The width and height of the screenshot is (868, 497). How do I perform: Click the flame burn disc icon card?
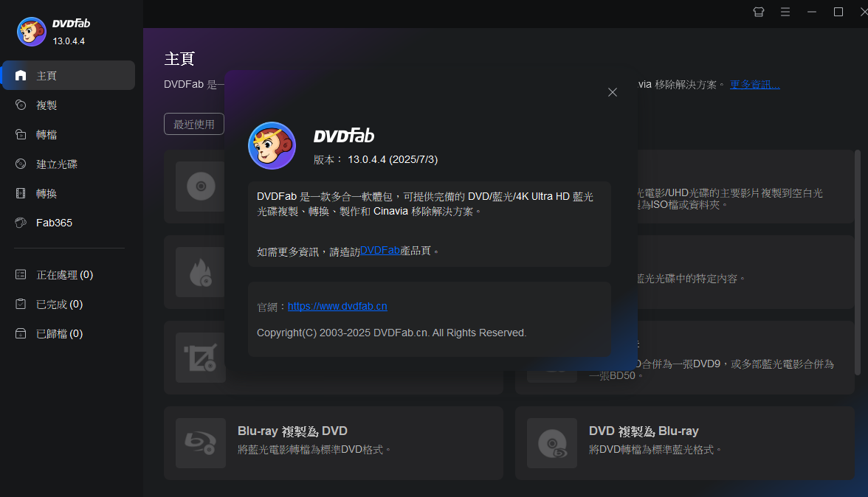tap(200, 272)
